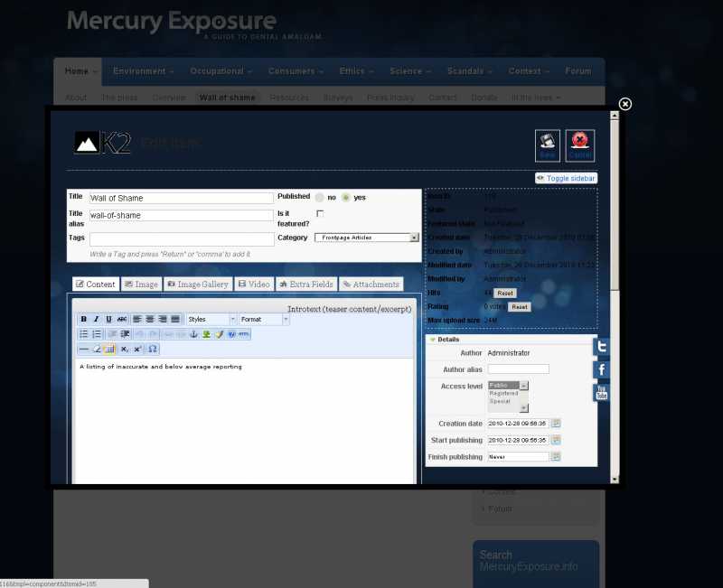The height and width of the screenshot is (588, 723).
Task: Switch to the Attachments tab
Action: [371, 285]
